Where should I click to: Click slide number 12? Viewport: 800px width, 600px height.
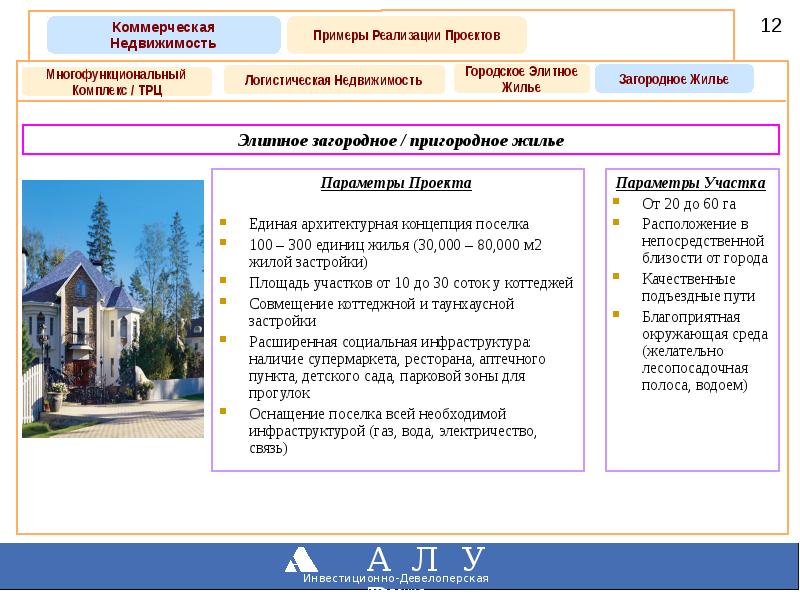(x=771, y=26)
